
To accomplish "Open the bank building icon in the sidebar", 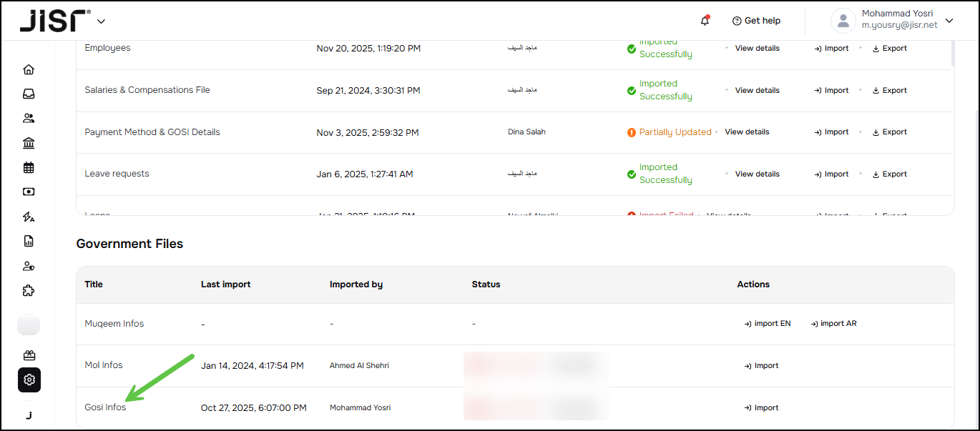I will click(x=29, y=144).
